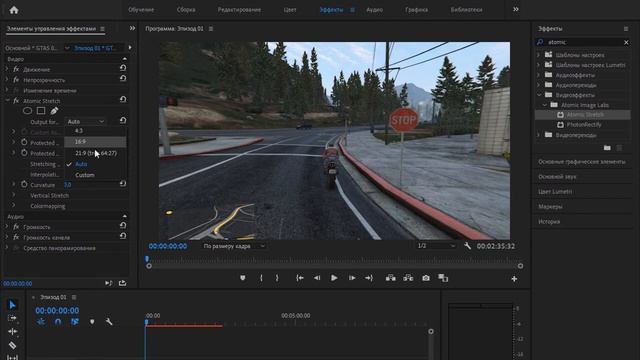This screenshot has height=360, width=640.
Task: Reset the Громкость audio effect
Action: coord(122,225)
